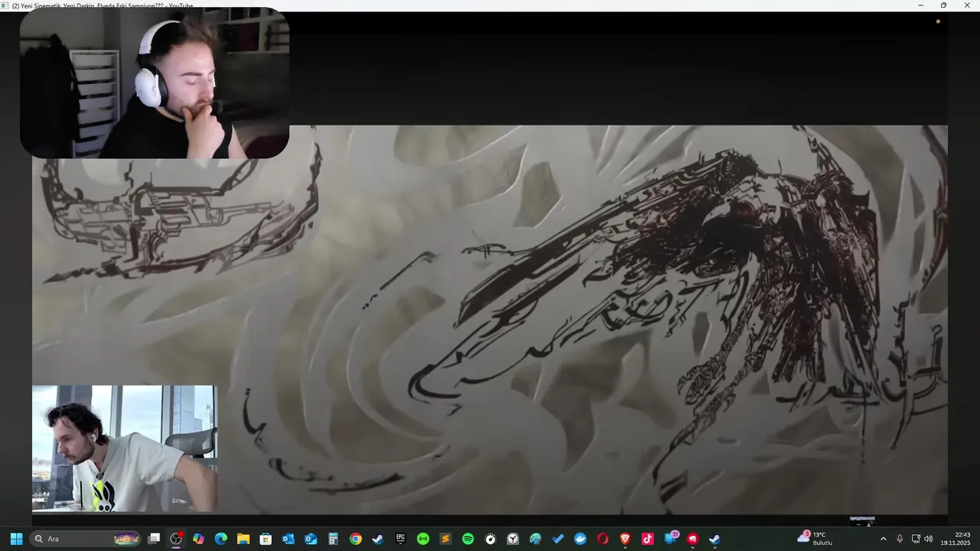Image resolution: width=980 pixels, height=551 pixels.
Task: Launch Calculator from the taskbar
Action: click(333, 539)
